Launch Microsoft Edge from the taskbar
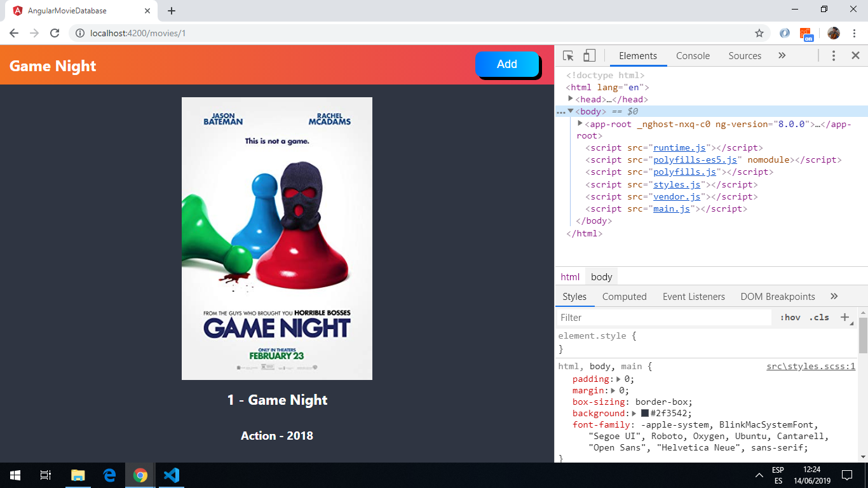 [x=109, y=475]
